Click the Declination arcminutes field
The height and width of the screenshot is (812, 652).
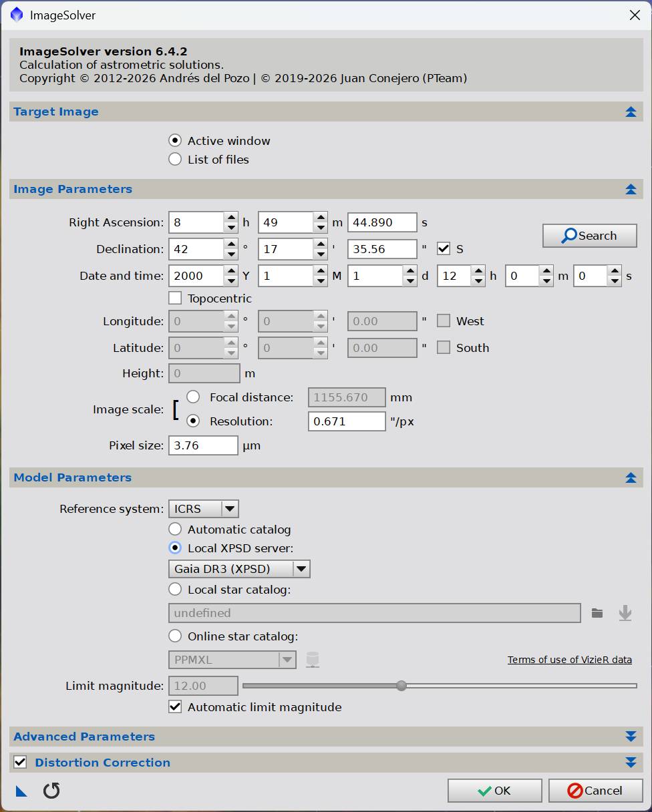(x=286, y=249)
